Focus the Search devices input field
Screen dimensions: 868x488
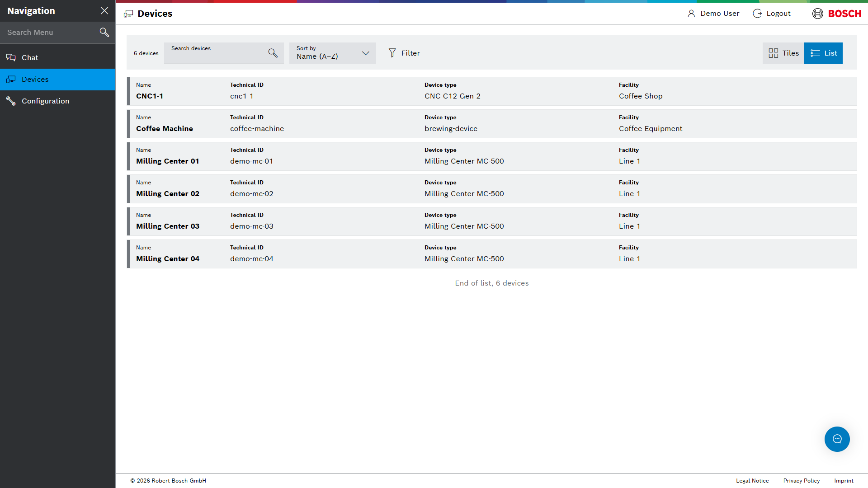coord(224,53)
